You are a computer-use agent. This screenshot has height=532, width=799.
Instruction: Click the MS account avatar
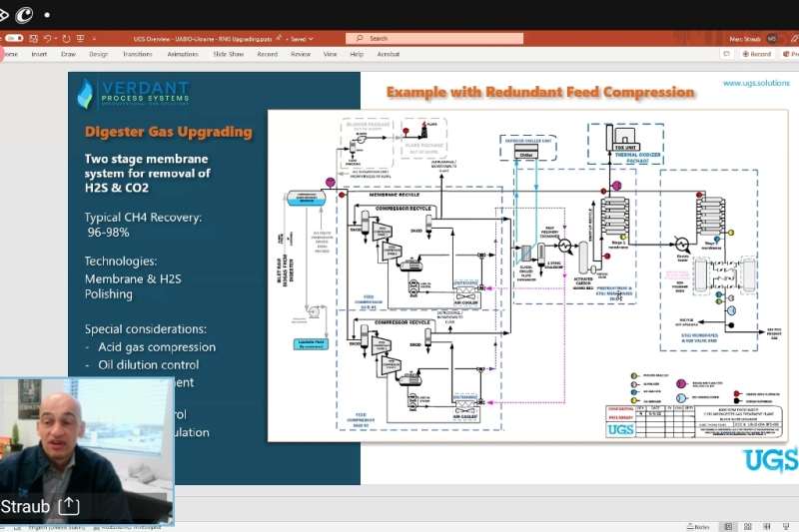[x=772, y=39]
